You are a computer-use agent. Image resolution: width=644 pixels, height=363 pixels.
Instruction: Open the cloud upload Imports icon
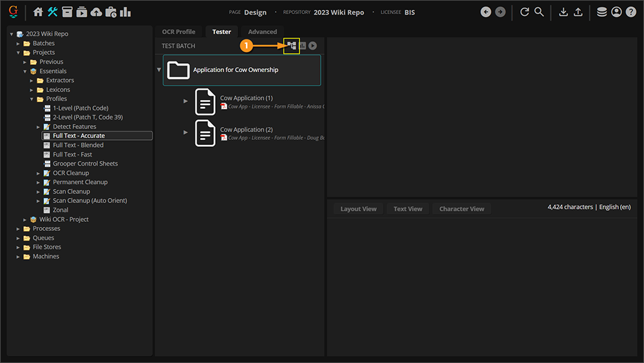(x=96, y=12)
